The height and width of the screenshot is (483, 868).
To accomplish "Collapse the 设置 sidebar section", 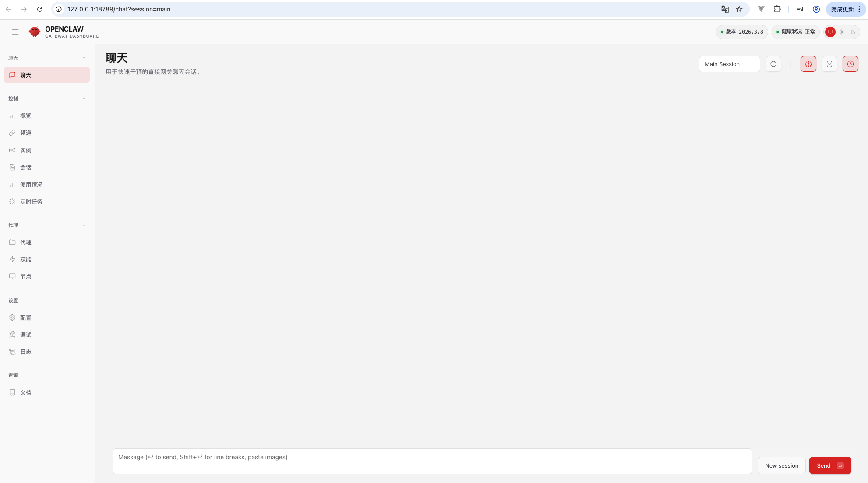I will tap(84, 300).
